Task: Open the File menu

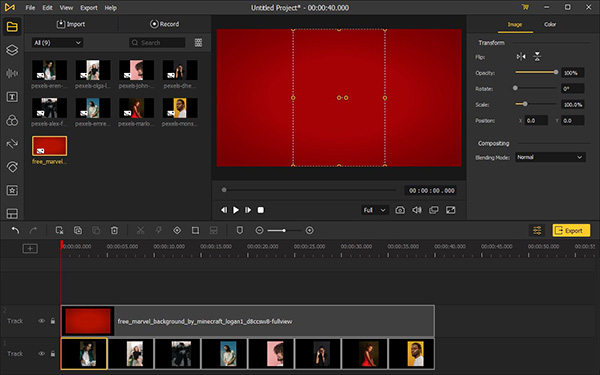Action: click(x=30, y=8)
